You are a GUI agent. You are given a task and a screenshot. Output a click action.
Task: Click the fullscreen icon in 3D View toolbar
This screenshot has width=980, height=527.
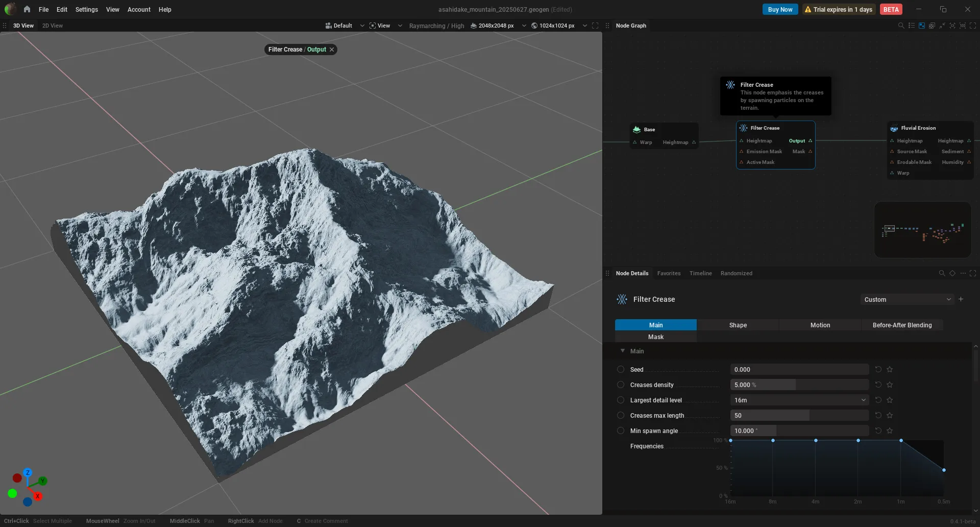[x=595, y=26]
